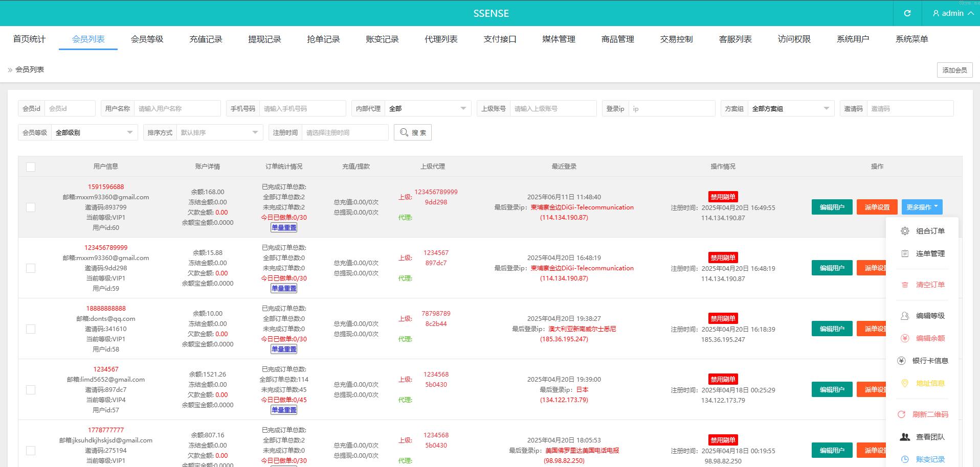
Task: Switch to the 充值记录 tab
Action: click(206, 39)
